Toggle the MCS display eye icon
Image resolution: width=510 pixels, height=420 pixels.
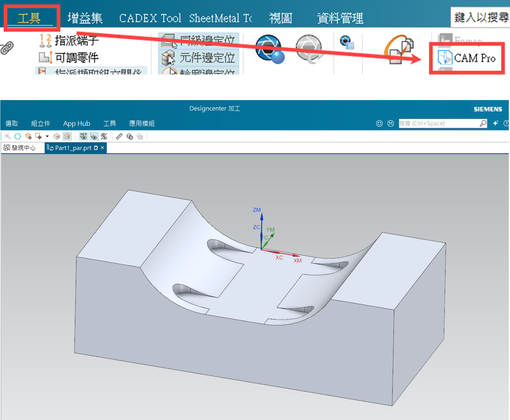click(84, 136)
